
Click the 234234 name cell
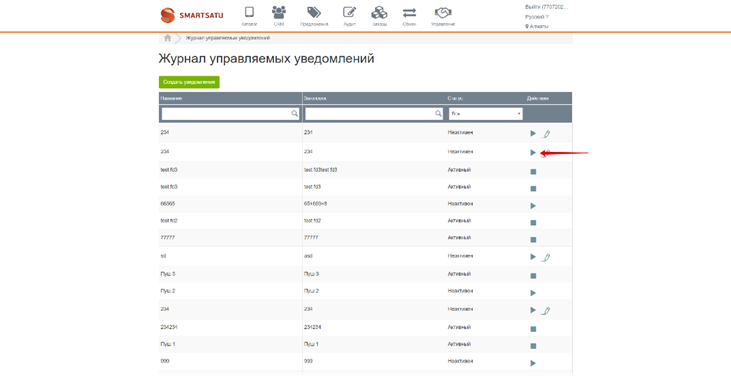(x=169, y=327)
